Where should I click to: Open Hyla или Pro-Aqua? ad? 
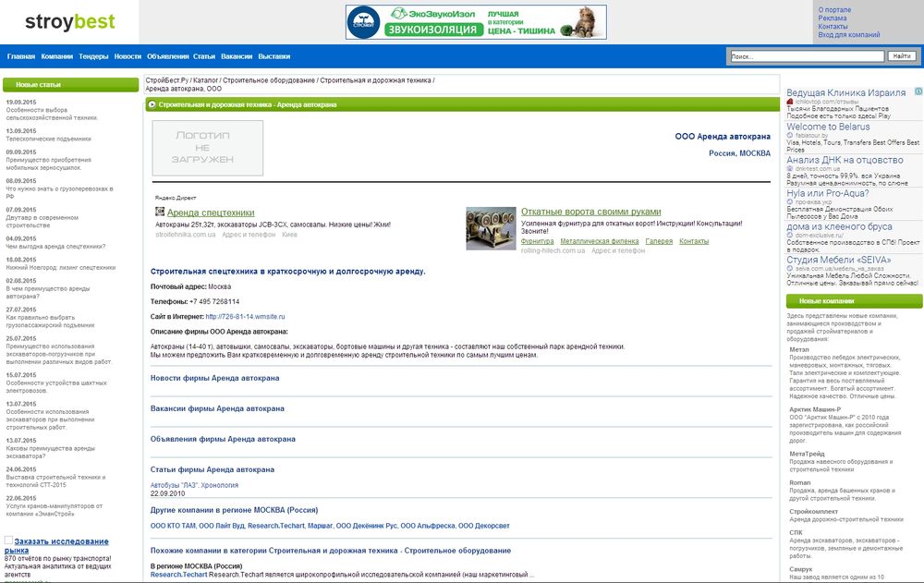tap(827, 193)
